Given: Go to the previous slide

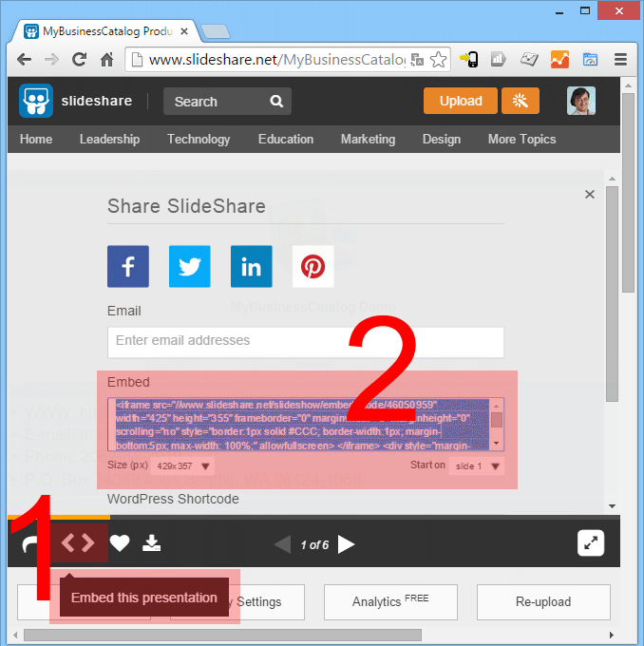Looking at the screenshot, I should (x=283, y=544).
